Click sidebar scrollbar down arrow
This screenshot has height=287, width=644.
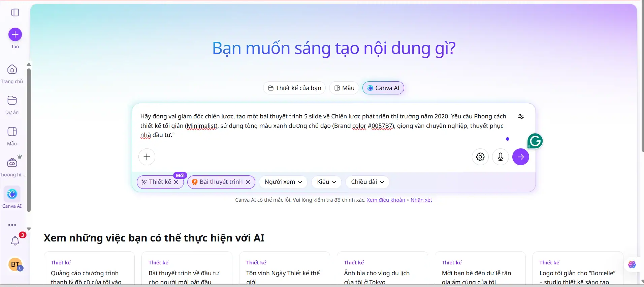[x=29, y=229]
